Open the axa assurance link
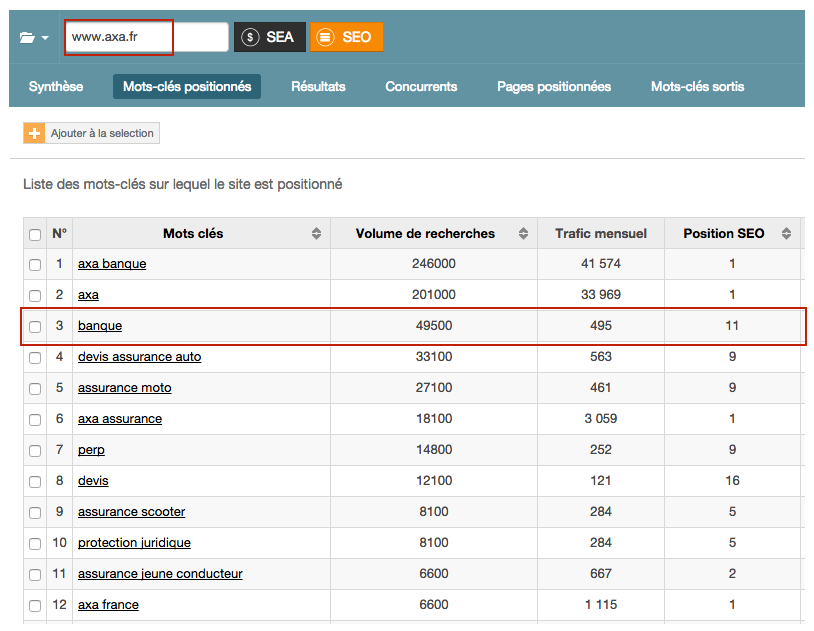814x631 pixels. click(x=120, y=419)
